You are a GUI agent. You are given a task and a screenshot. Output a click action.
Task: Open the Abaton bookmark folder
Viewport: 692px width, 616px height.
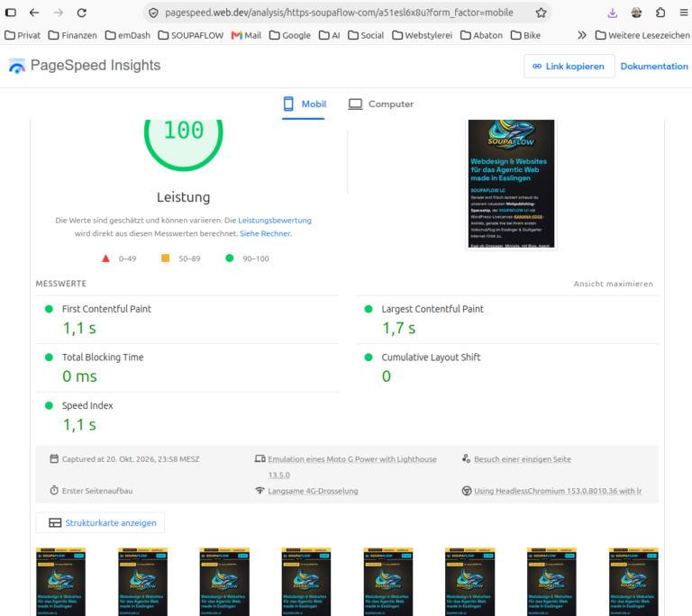pyautogui.click(x=481, y=35)
